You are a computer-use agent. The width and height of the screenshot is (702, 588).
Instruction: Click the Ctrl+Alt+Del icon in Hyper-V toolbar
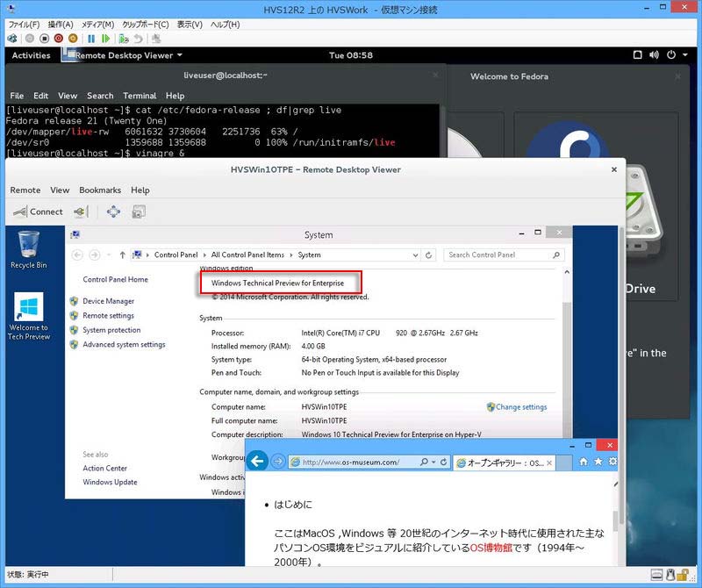point(12,39)
